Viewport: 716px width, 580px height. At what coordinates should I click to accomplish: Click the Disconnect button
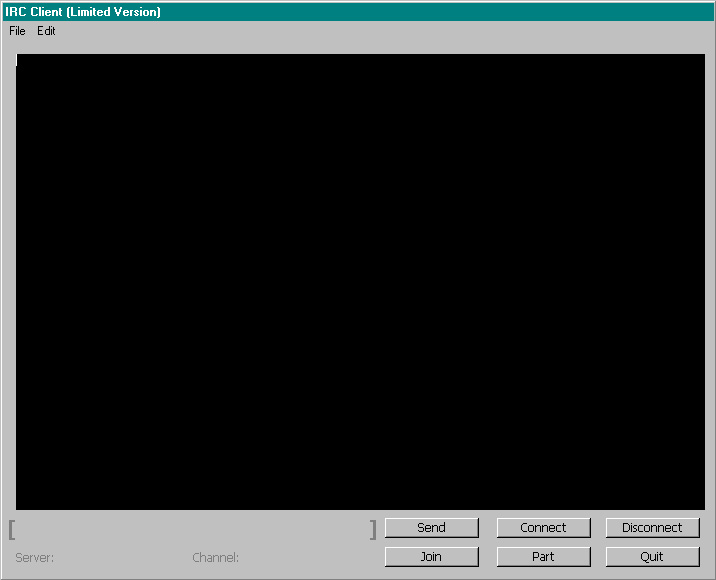653,528
